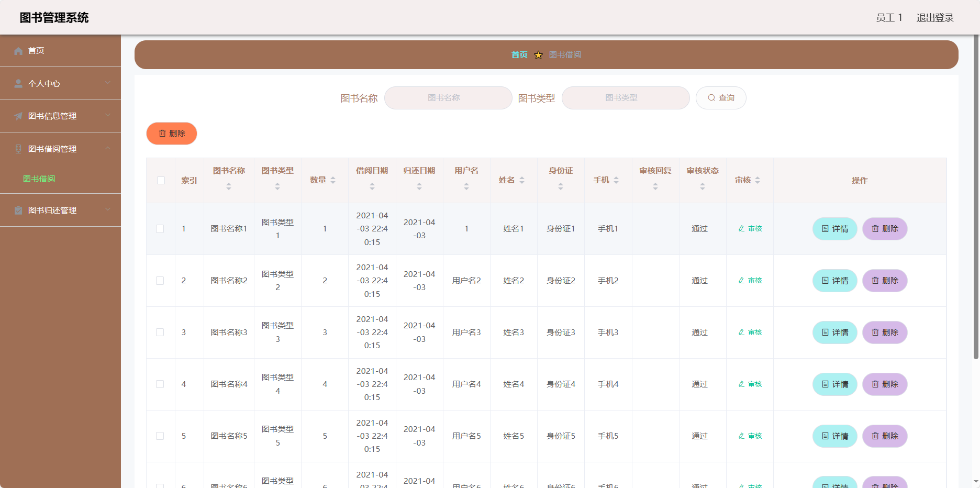Click the paper-plane icon beside 图书信息管理
This screenshot has height=488, width=980.
click(x=18, y=116)
